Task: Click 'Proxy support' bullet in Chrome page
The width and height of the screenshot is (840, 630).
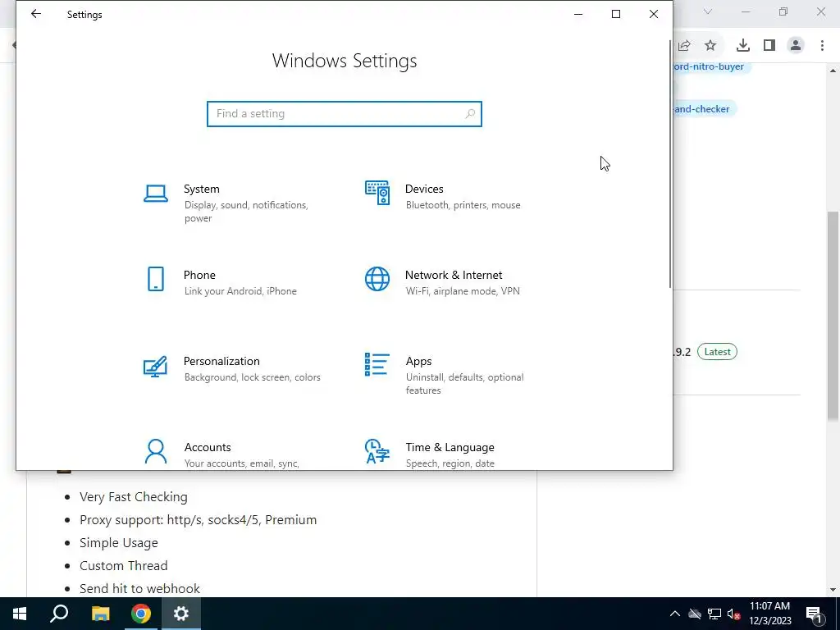Action: [x=199, y=520]
